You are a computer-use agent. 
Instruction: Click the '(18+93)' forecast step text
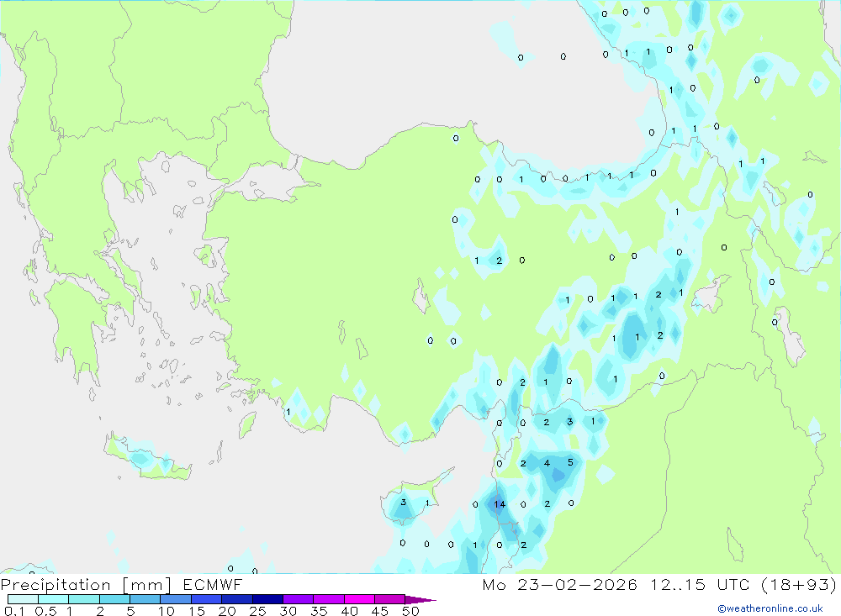(799, 584)
